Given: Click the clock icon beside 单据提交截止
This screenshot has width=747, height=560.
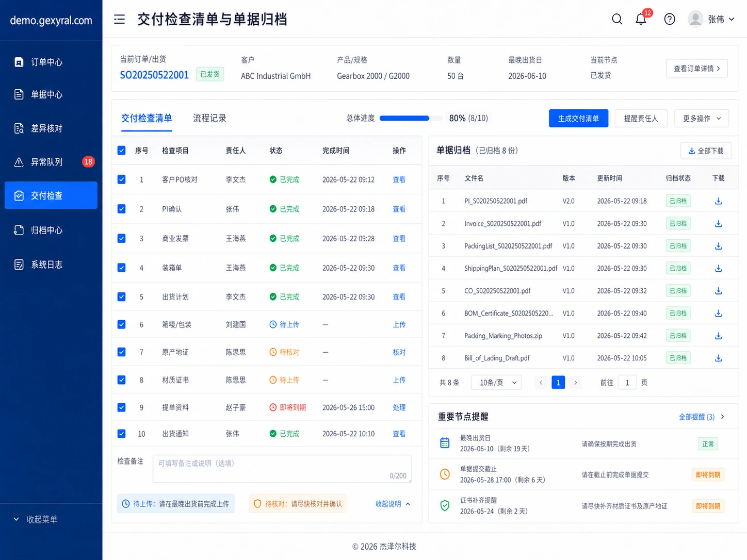Looking at the screenshot, I should point(445,474).
